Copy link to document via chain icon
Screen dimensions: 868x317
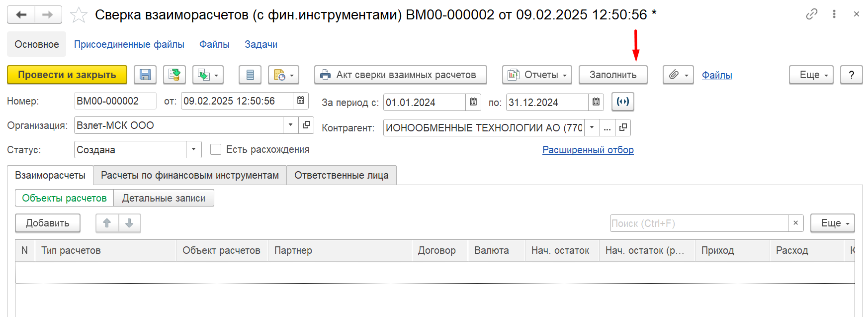(x=812, y=14)
